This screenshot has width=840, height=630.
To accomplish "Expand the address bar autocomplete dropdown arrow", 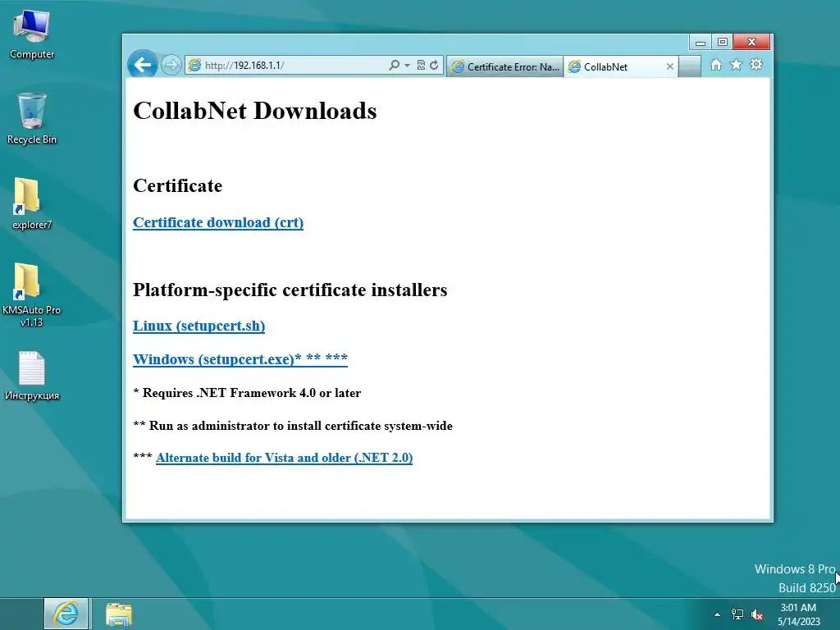I will (407, 66).
